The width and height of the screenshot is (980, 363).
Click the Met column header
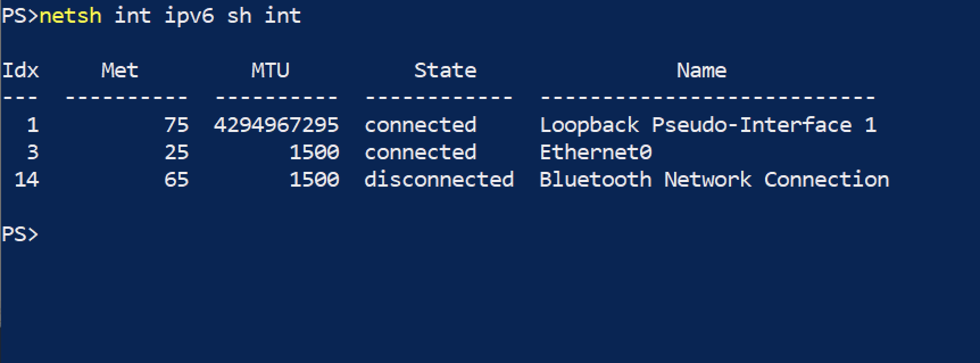(119, 71)
